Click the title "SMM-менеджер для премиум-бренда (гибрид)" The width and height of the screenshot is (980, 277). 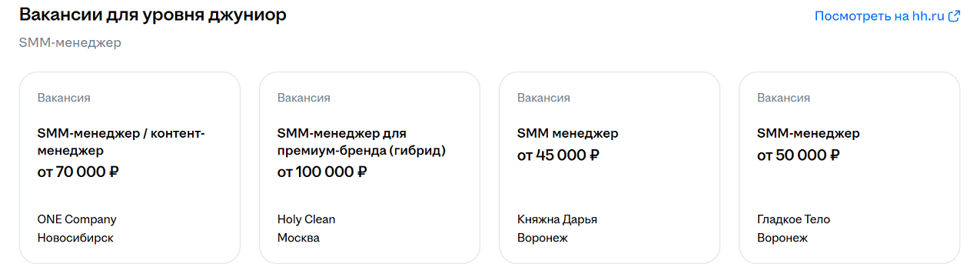pos(361,142)
